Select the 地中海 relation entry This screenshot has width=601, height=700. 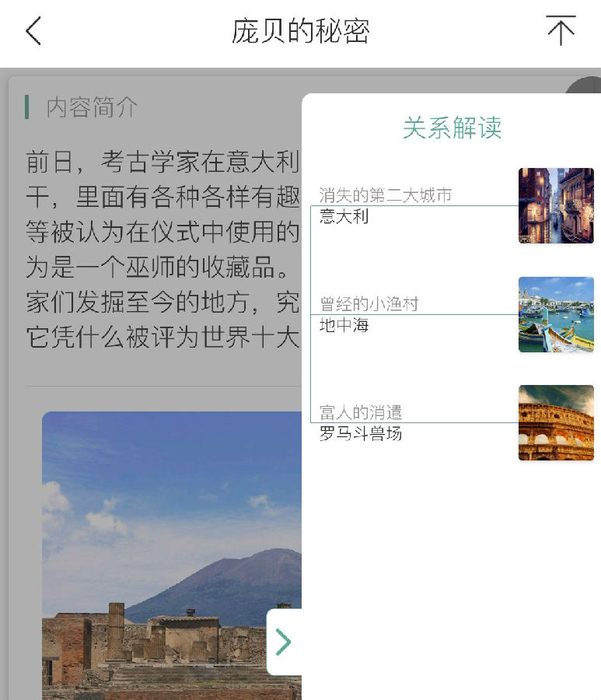344,325
